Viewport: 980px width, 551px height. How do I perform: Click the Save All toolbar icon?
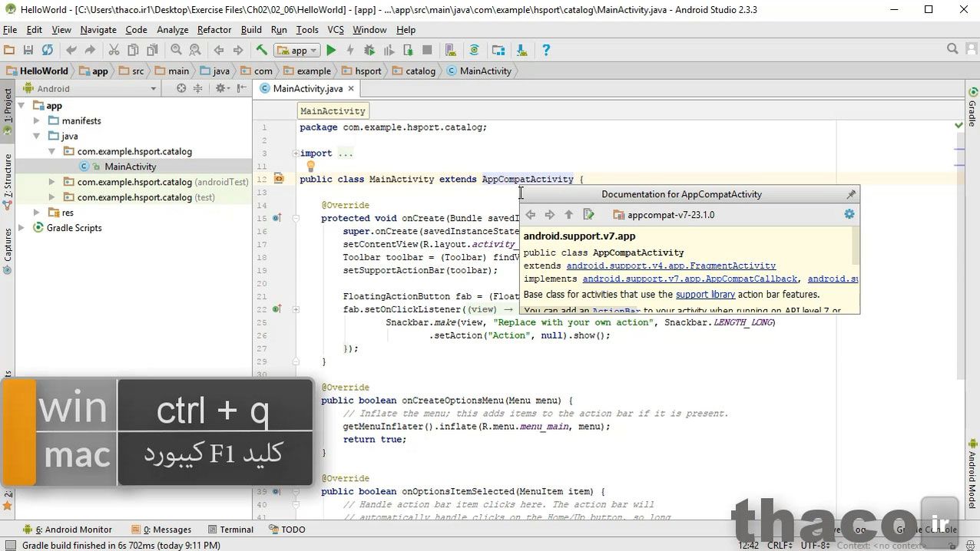tap(28, 50)
